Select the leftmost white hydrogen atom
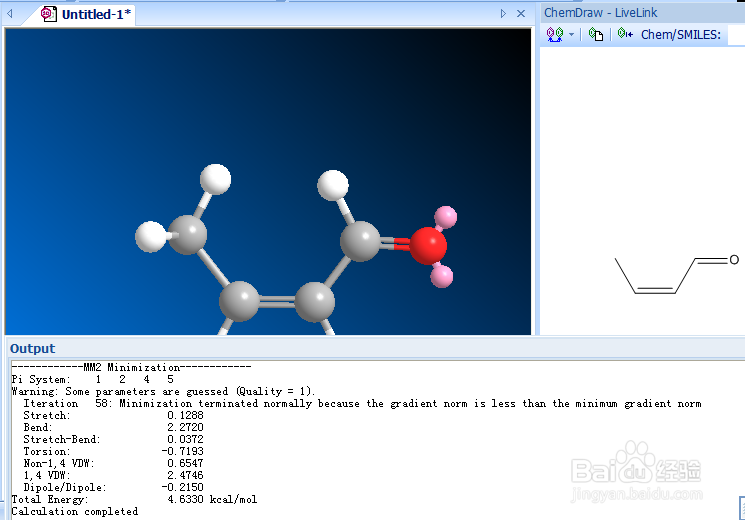 pos(151,236)
